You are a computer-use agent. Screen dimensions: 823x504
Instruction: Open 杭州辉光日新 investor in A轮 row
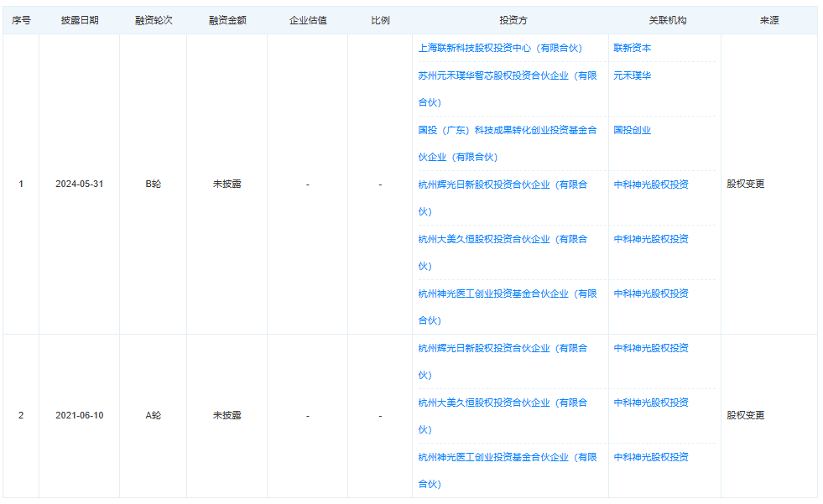click(503, 349)
